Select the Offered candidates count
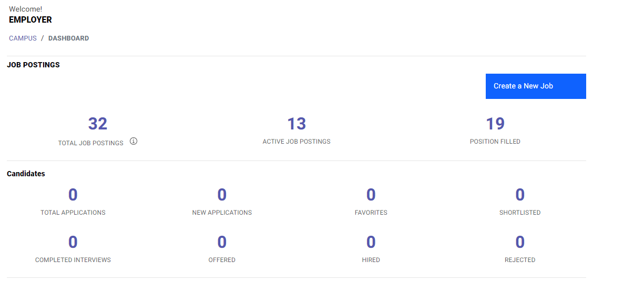This screenshot has height=281, width=644. click(x=222, y=242)
